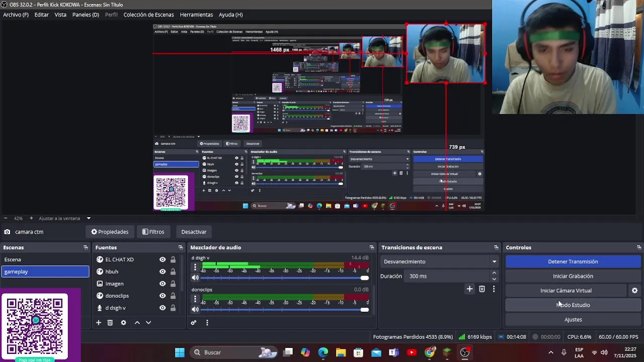This screenshot has height=362, width=644.
Task: Expand the system tray hidden icons chevron
Action: pos(550,352)
